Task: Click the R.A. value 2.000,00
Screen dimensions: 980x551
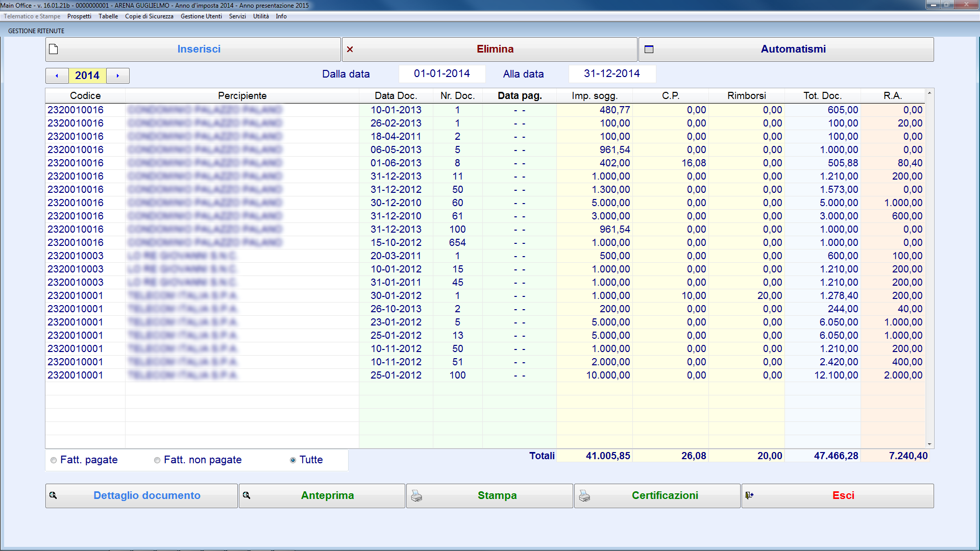Action: click(x=903, y=375)
